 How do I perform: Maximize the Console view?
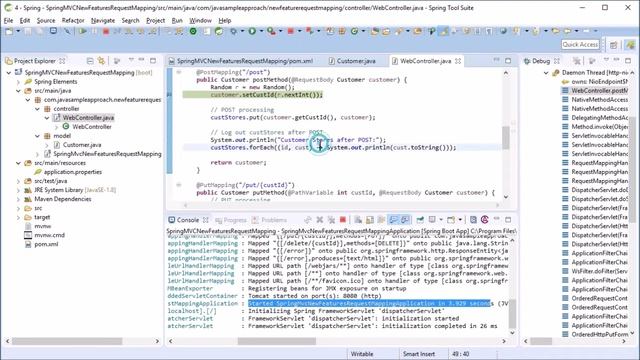click(x=508, y=220)
